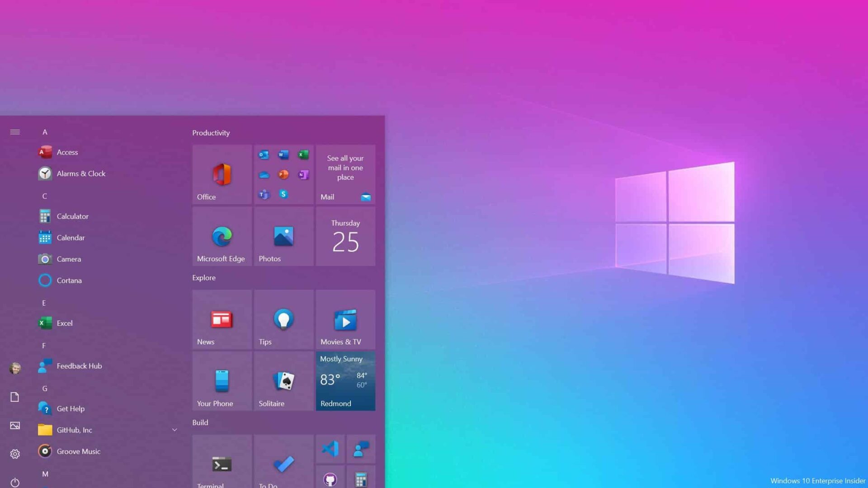
Task: Open Settings gear in Start rail
Action: tap(15, 454)
